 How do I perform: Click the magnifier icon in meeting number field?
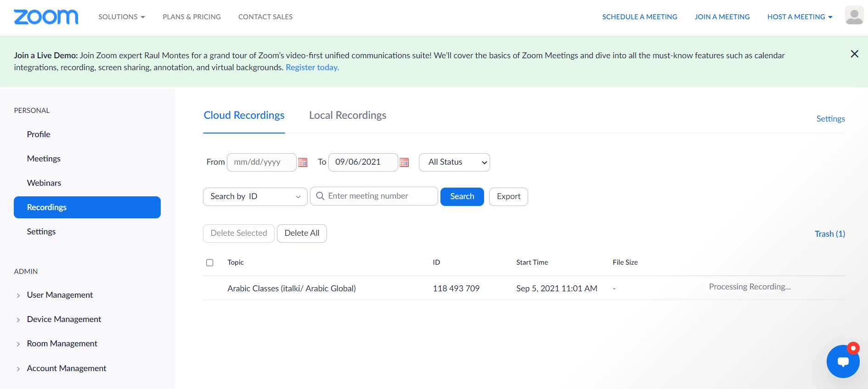pyautogui.click(x=320, y=196)
